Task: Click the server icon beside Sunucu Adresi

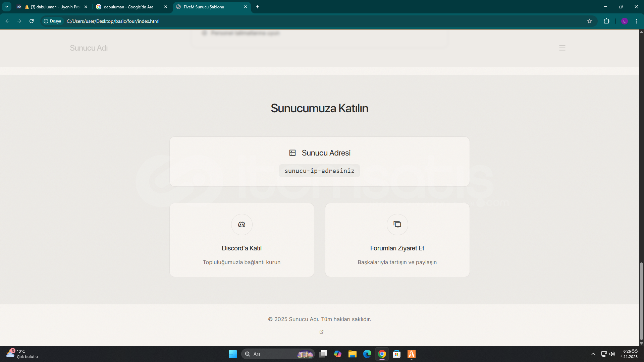Action: (292, 153)
